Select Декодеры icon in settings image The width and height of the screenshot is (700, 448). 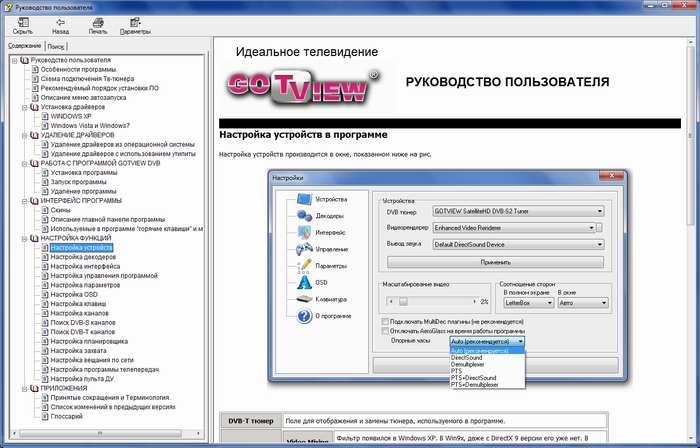pos(304,216)
